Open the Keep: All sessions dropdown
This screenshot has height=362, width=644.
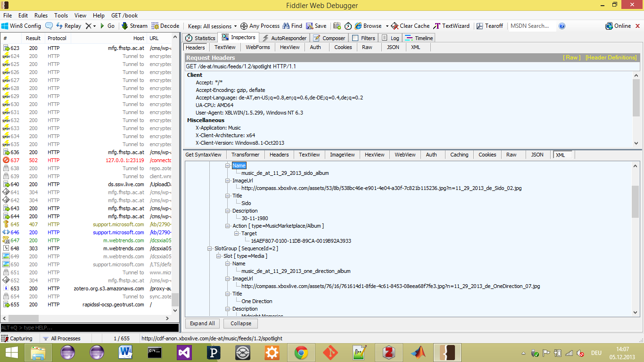click(x=212, y=26)
